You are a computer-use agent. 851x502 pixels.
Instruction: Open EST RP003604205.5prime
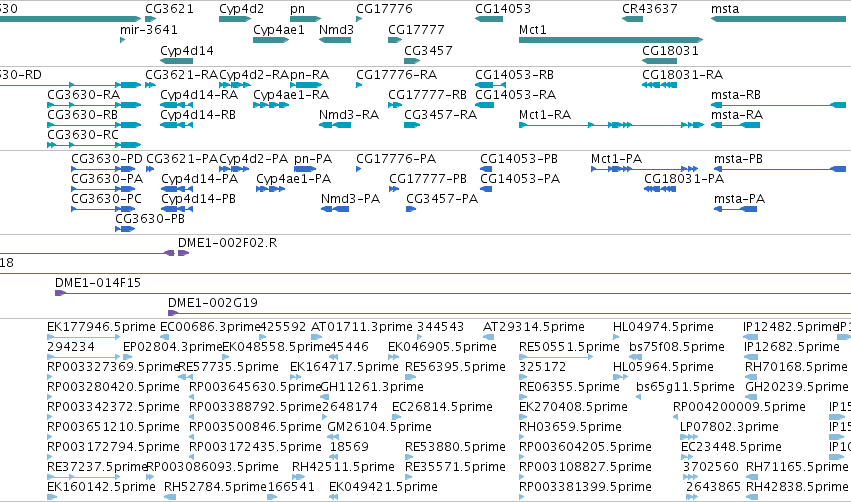click(585, 447)
